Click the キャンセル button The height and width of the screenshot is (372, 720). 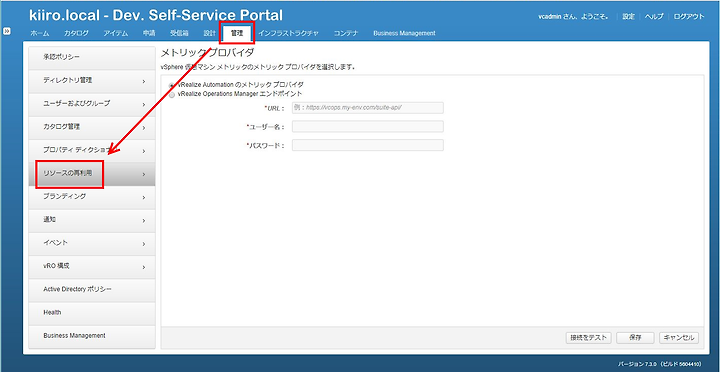tap(679, 338)
